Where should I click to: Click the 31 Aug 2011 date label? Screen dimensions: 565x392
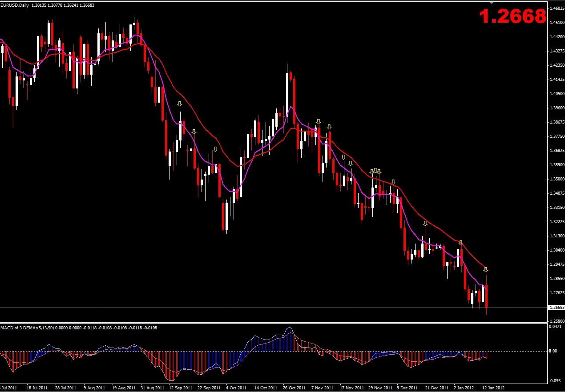tap(152, 388)
